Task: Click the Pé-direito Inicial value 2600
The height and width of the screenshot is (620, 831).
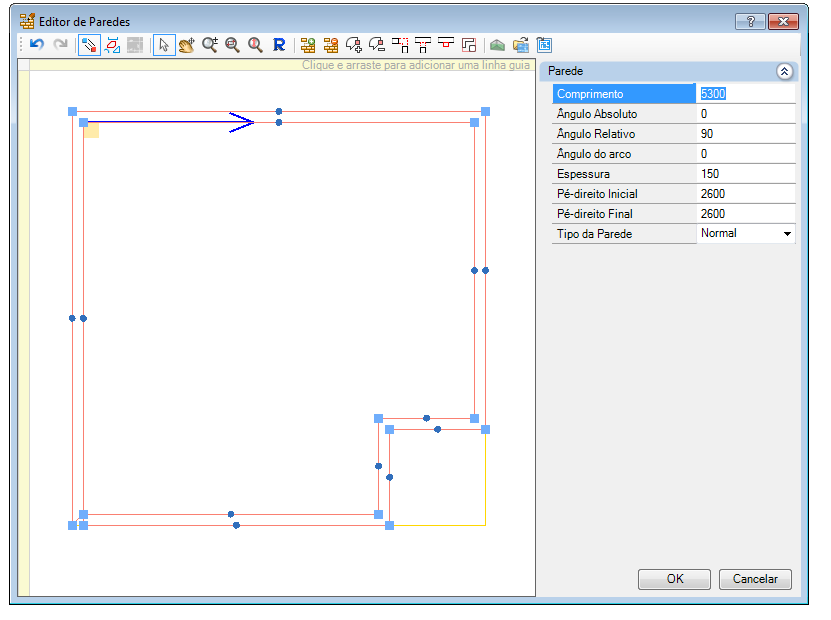Action: (745, 194)
